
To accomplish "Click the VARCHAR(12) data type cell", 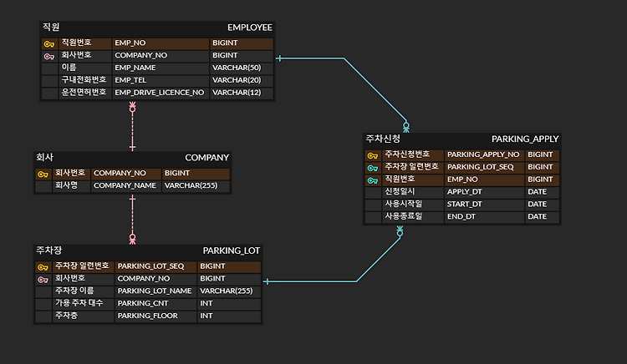I will tap(241, 93).
